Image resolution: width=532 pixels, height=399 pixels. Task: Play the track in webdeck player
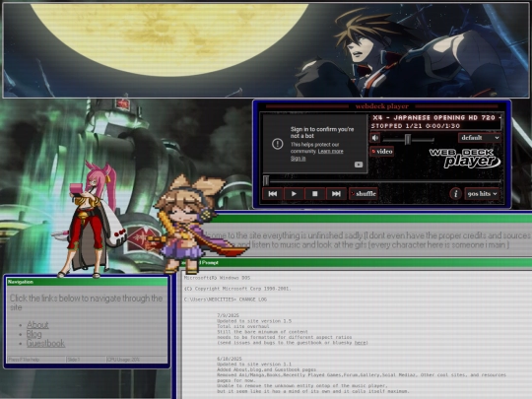click(x=294, y=194)
